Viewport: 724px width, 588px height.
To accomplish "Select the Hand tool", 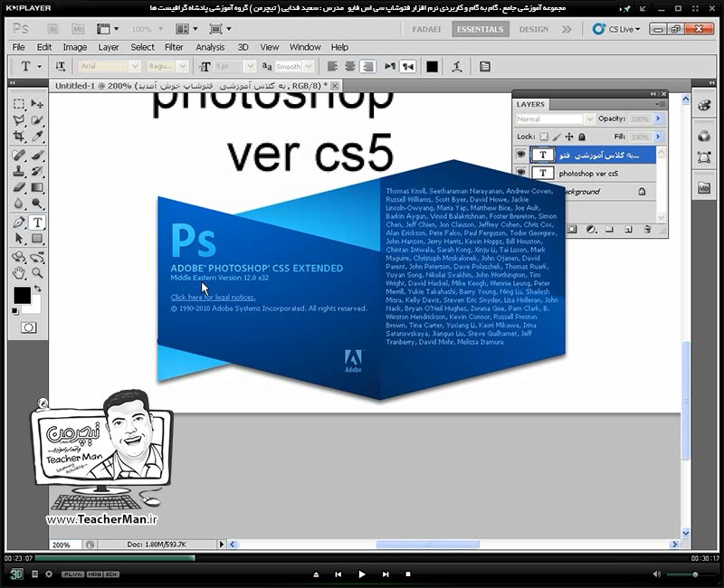I will [x=19, y=273].
